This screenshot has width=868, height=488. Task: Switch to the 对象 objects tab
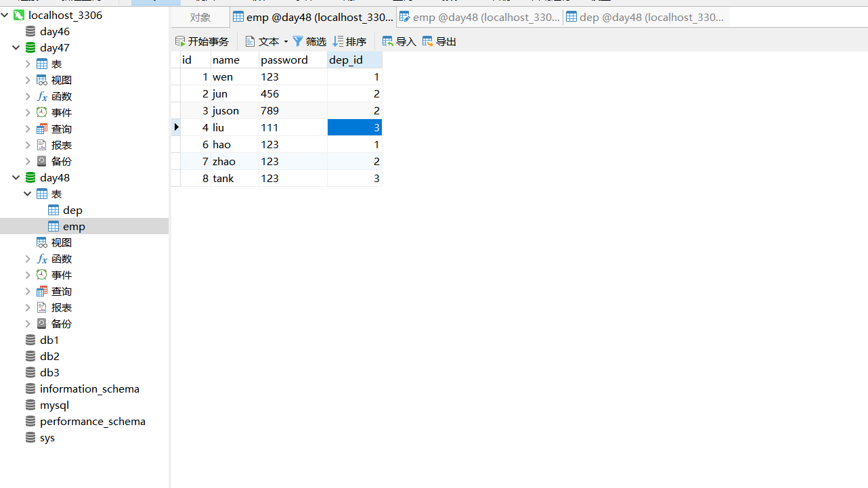pyautogui.click(x=200, y=16)
